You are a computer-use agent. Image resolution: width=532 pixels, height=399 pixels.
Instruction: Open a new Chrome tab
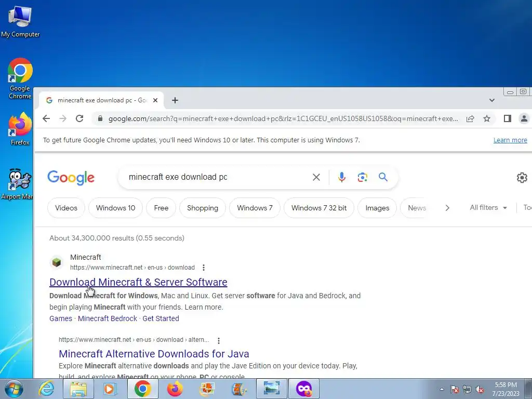click(175, 100)
